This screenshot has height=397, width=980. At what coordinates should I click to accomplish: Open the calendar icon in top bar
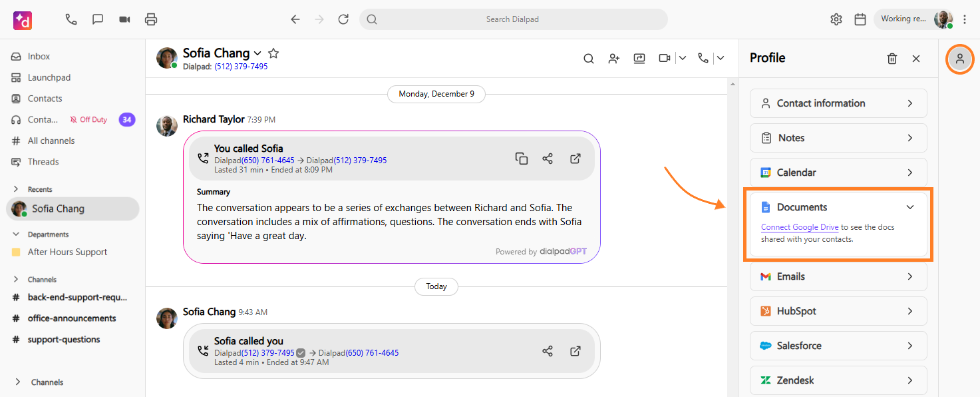click(860, 19)
